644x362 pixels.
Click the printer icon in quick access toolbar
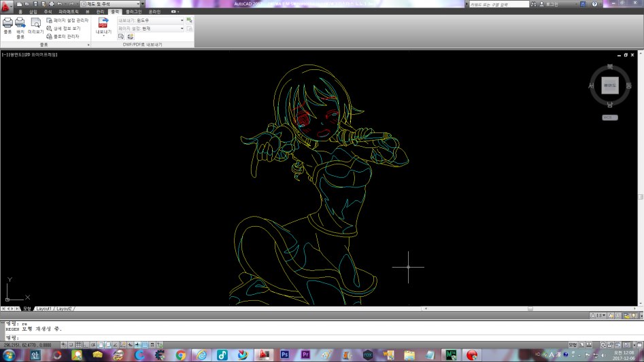(x=52, y=3)
